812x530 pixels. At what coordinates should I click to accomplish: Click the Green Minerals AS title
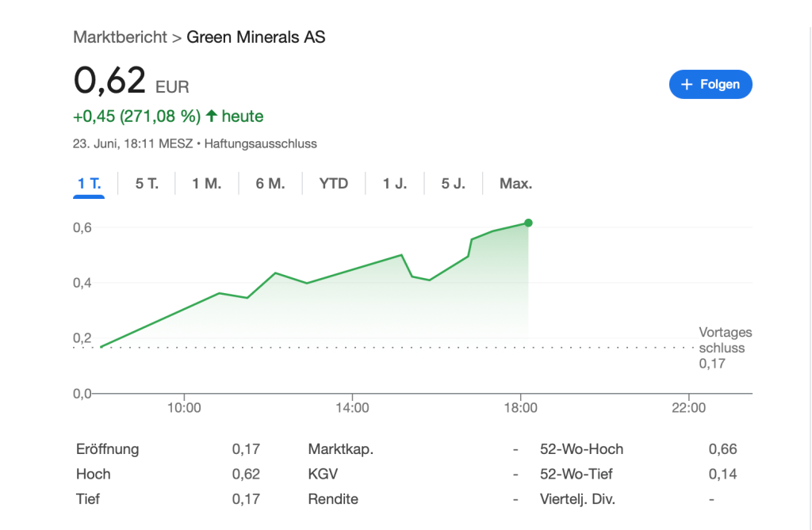[x=255, y=37]
